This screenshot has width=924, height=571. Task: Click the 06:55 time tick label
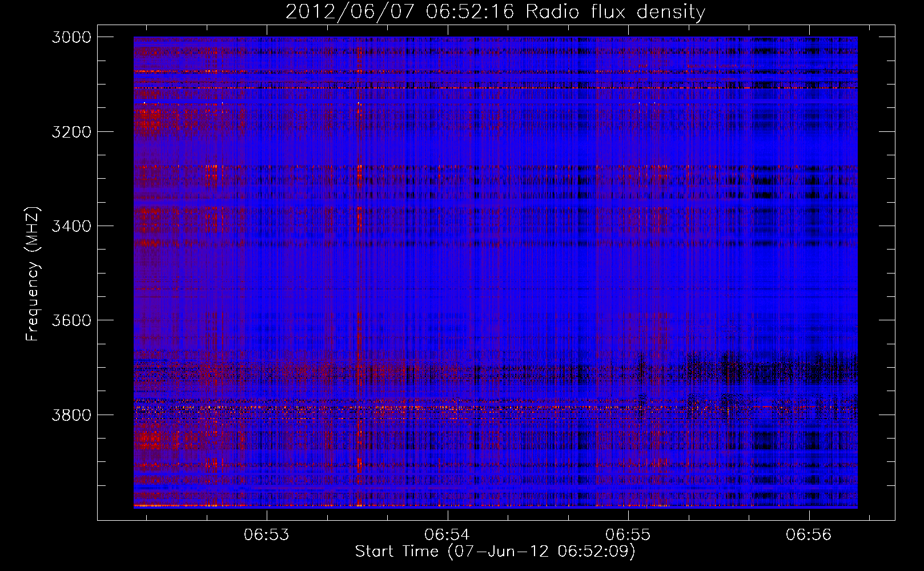628,535
